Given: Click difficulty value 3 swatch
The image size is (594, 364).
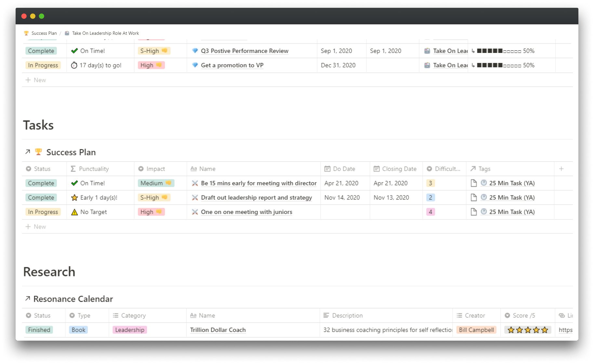Looking at the screenshot, I should point(430,183).
